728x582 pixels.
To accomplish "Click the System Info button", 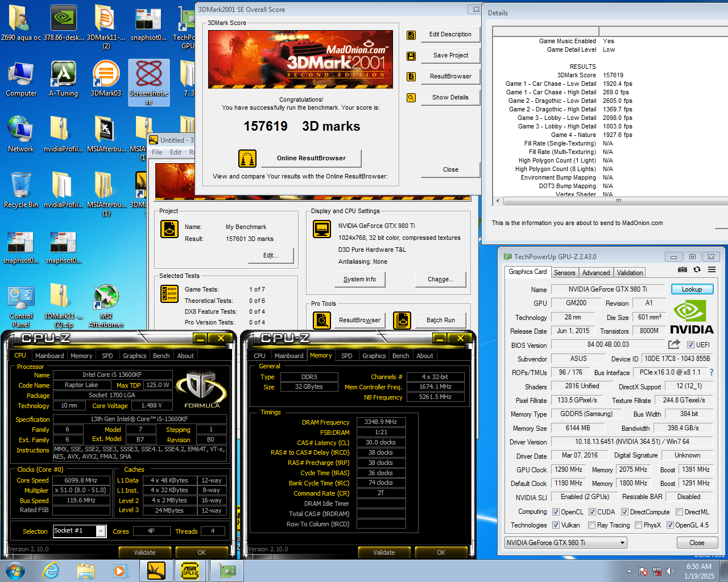I will click(359, 279).
